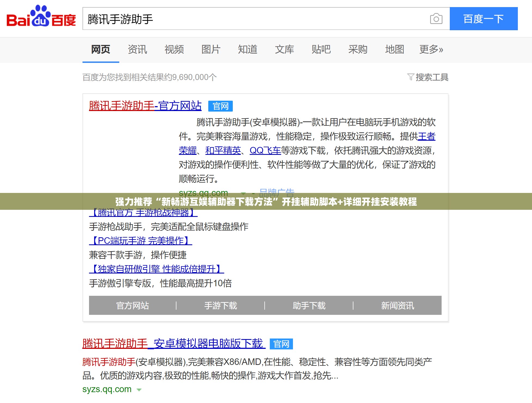Follow the QQ飞车 link

click(265, 150)
